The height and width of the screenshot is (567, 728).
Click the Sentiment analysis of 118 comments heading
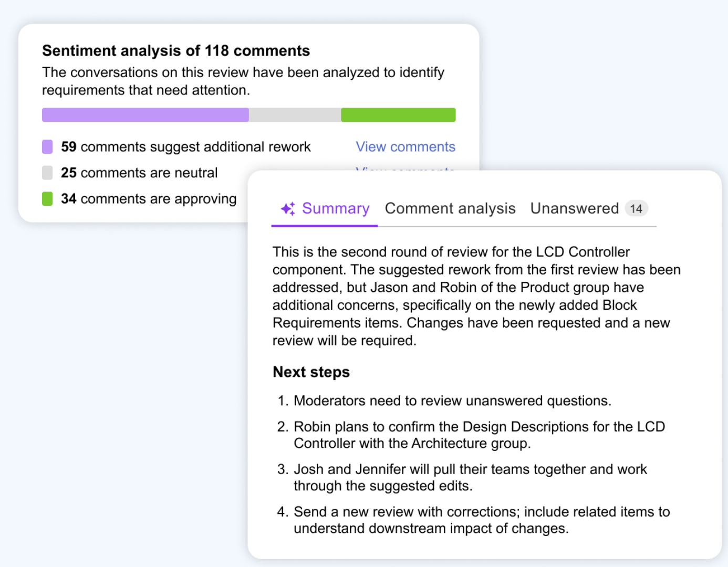pyautogui.click(x=176, y=51)
